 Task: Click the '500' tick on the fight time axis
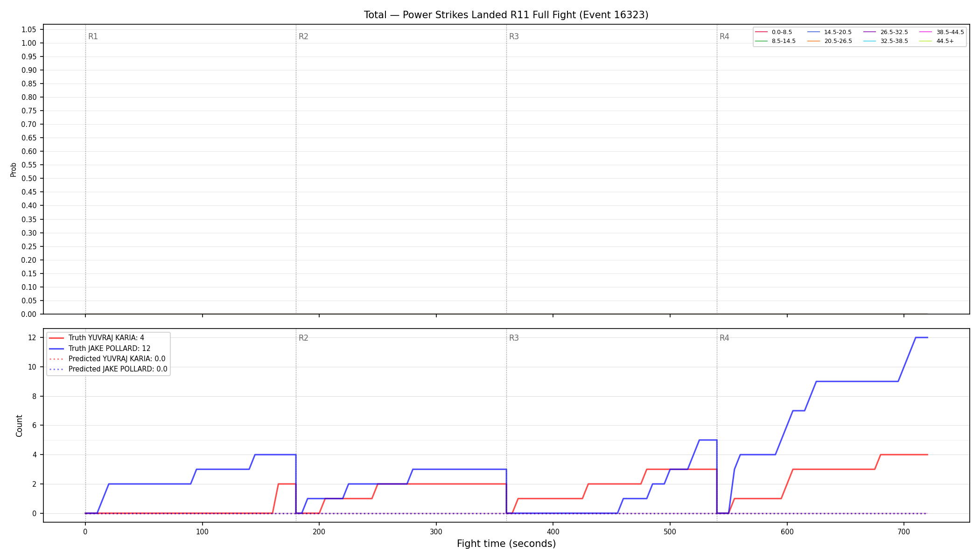coord(670,532)
